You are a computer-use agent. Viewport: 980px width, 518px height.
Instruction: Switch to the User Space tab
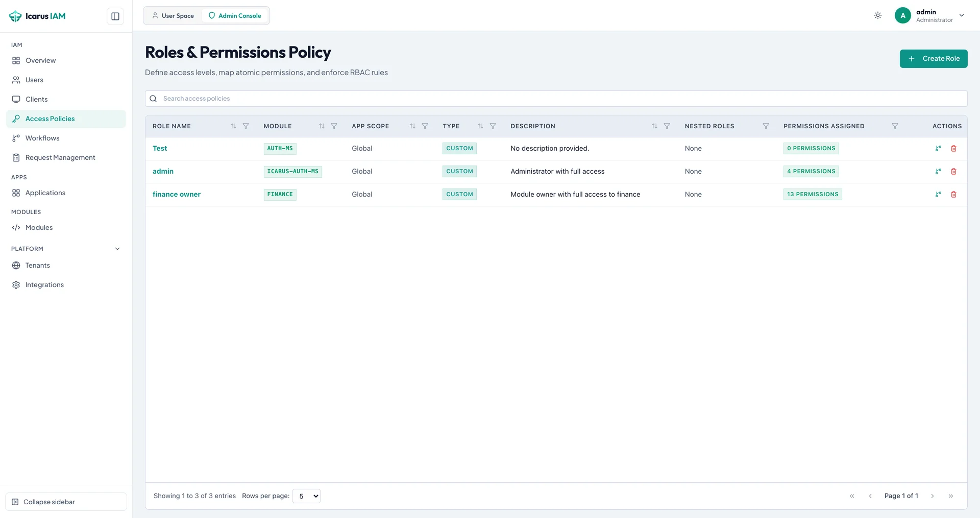point(173,16)
